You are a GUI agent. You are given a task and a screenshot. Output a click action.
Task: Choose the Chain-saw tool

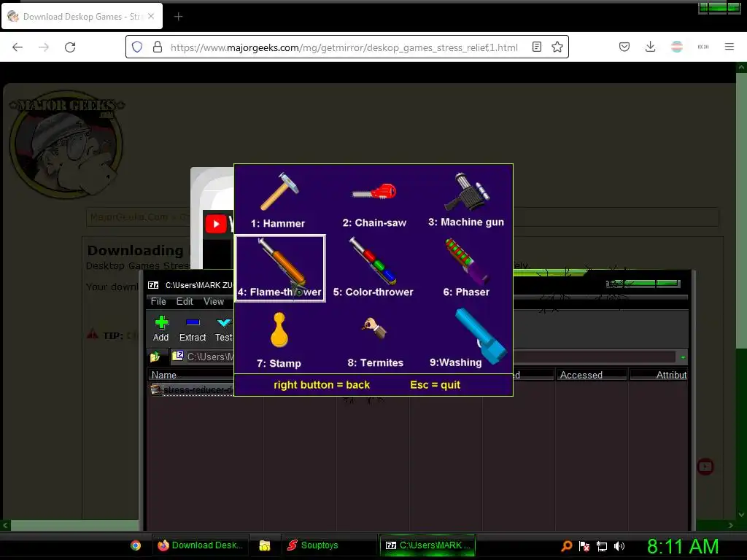pyautogui.click(x=374, y=200)
